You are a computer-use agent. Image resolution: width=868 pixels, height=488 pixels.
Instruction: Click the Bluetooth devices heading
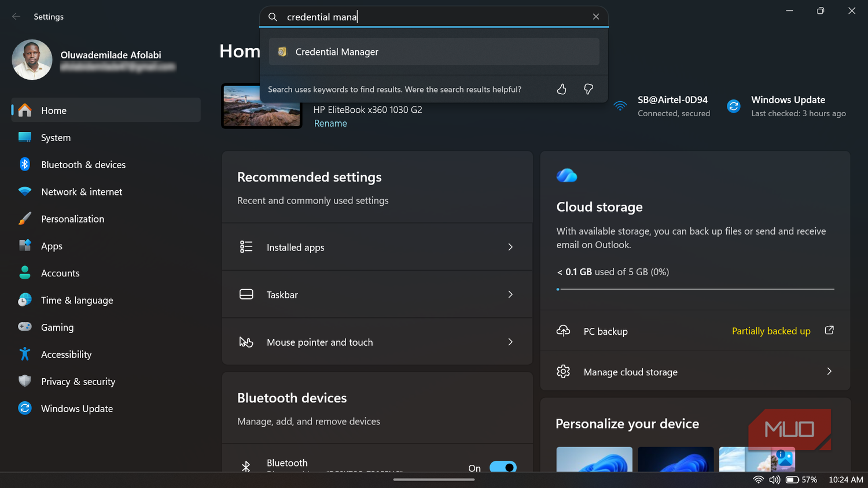pyautogui.click(x=292, y=398)
